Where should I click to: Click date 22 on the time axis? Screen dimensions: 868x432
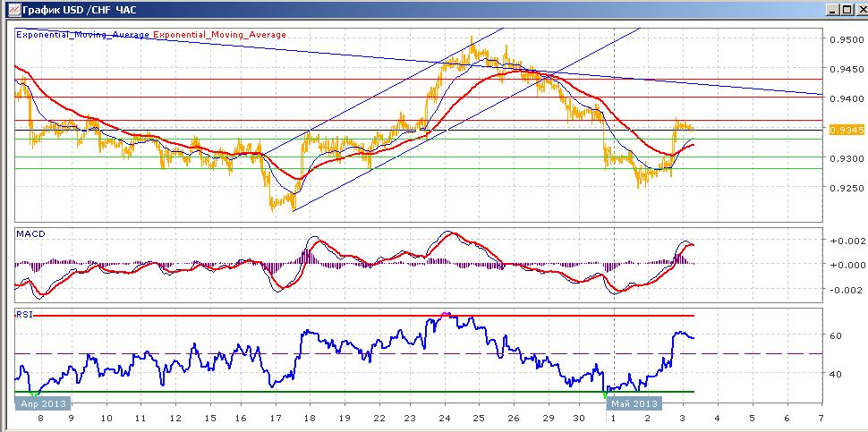pyautogui.click(x=378, y=419)
